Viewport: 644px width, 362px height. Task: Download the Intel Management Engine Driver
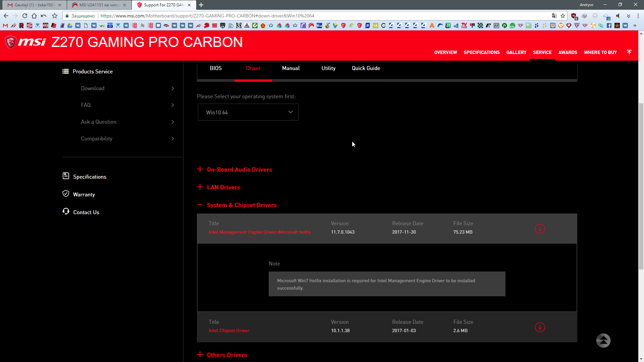point(540,229)
